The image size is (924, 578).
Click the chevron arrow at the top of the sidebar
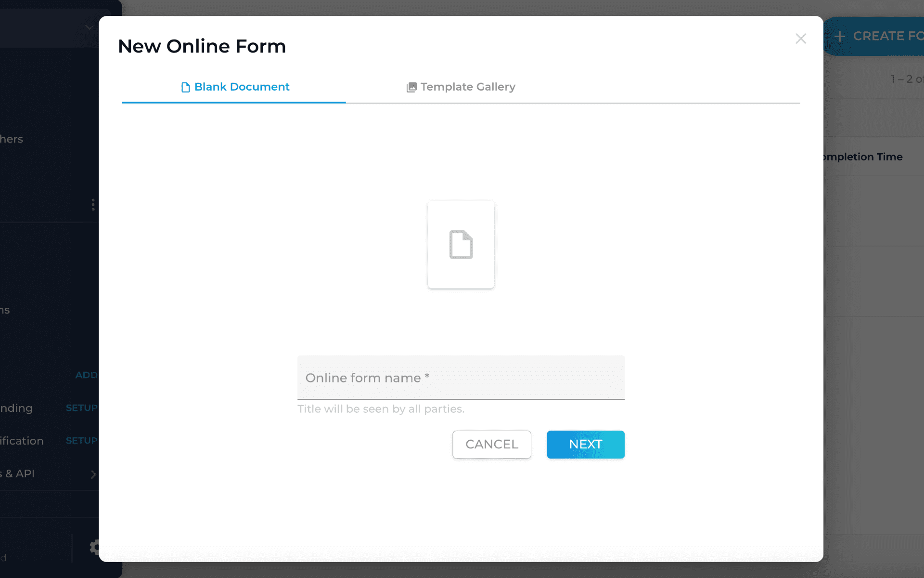click(88, 27)
